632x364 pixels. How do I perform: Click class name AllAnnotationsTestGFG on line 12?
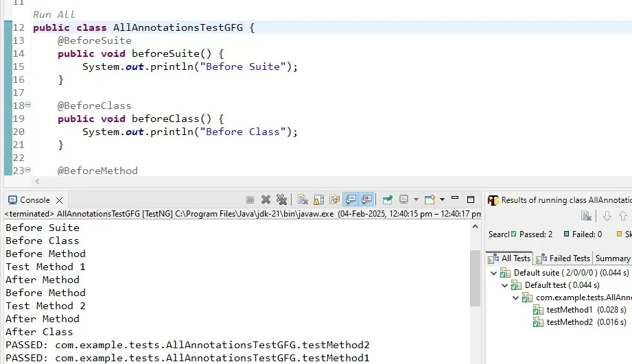[178, 28]
